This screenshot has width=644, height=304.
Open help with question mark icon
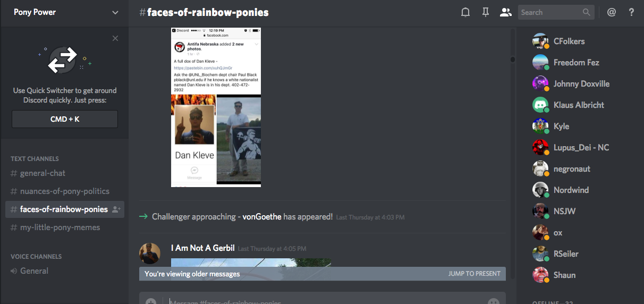631,12
